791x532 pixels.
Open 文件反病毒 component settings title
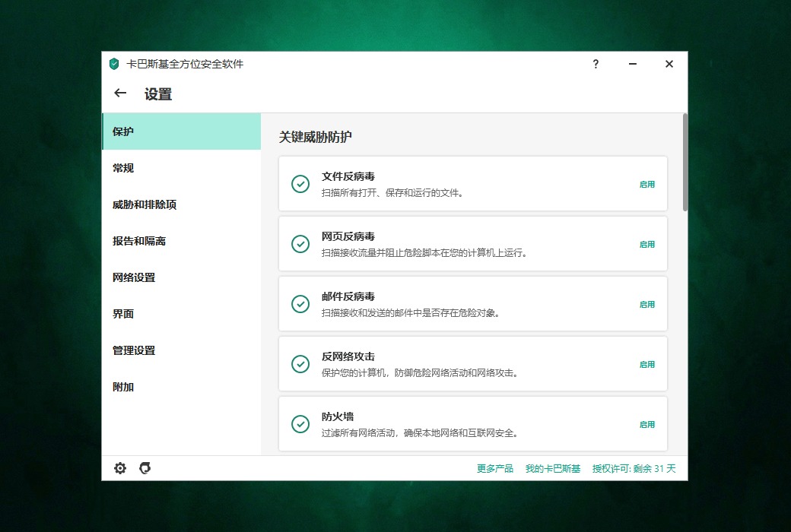click(348, 176)
